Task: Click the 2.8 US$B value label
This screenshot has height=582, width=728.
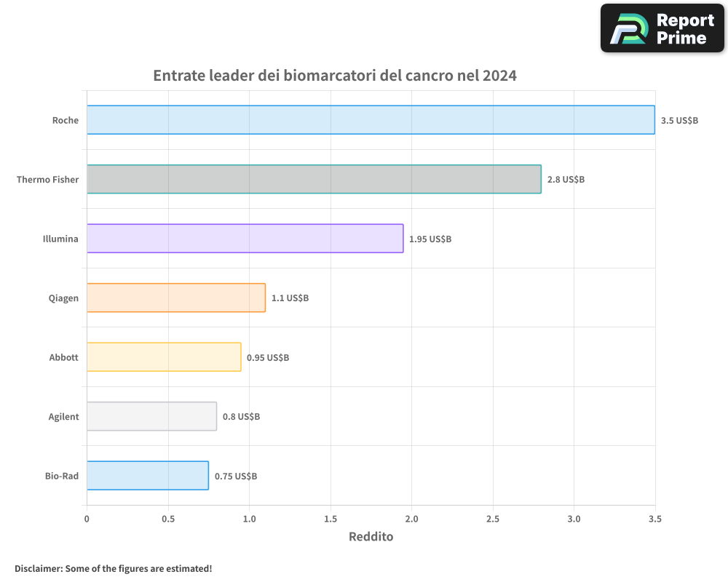Action: click(566, 179)
